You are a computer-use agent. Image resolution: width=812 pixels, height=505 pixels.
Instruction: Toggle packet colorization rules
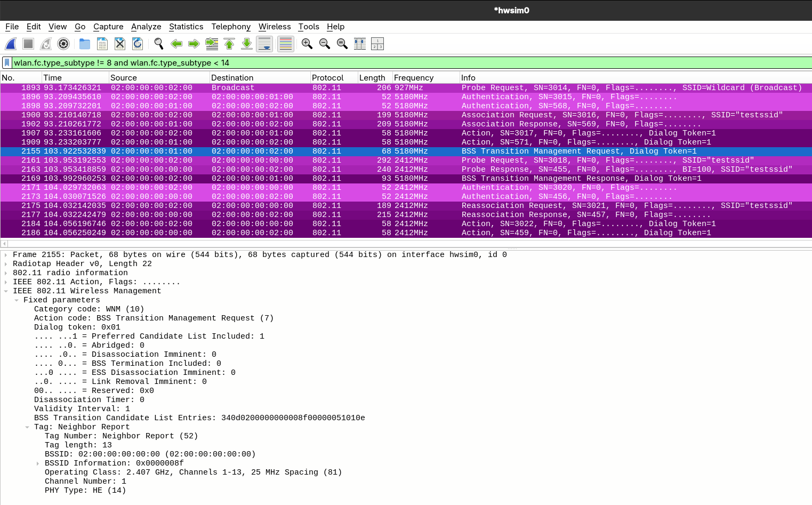(286, 44)
